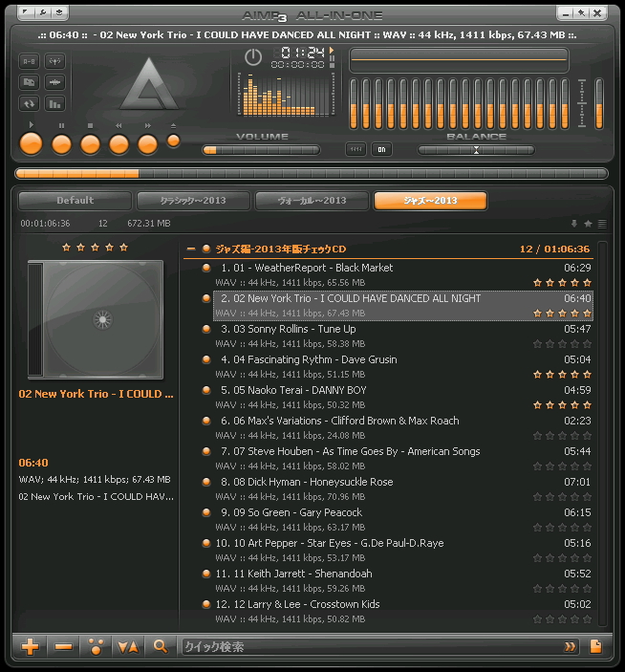This screenshot has height=672, width=625.
Task: Toggle the bars visualization button
Action: tap(54, 103)
